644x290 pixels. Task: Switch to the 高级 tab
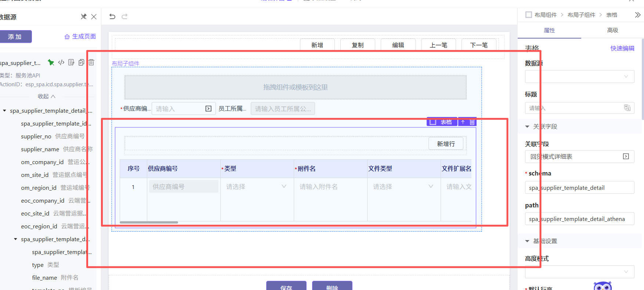coord(612,30)
